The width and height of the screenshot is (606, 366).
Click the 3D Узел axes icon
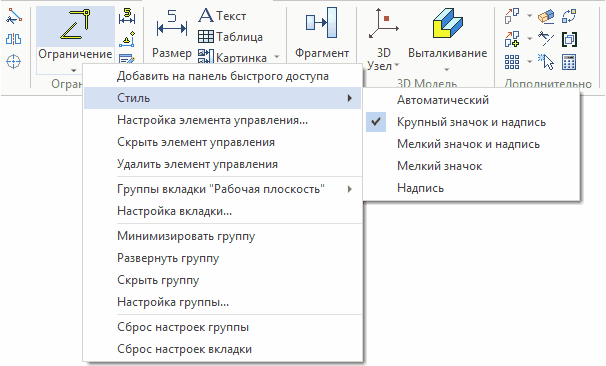click(383, 24)
